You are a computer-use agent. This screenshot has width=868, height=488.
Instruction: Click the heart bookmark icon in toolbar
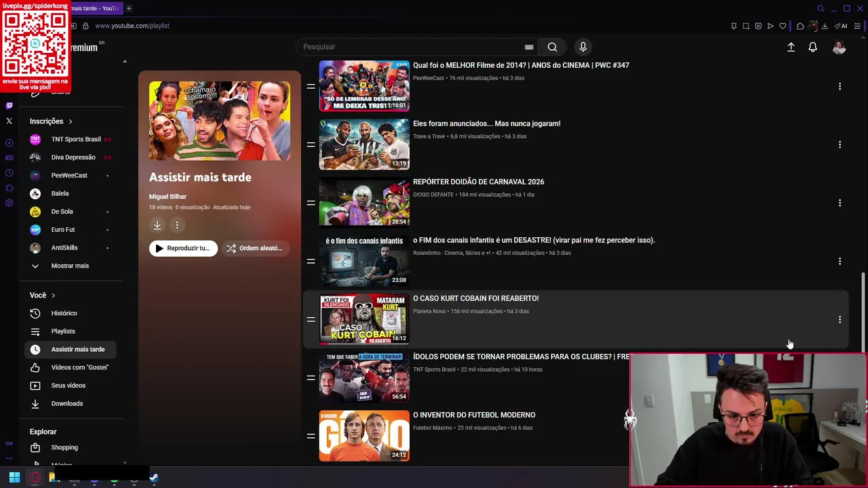pos(783,26)
